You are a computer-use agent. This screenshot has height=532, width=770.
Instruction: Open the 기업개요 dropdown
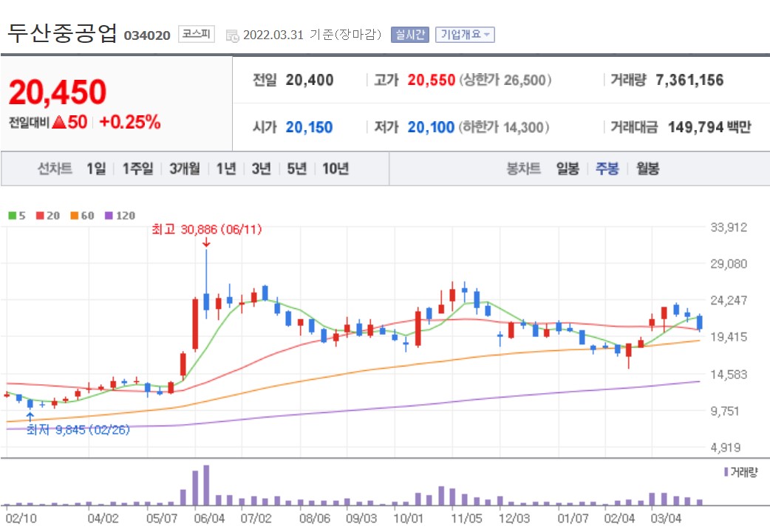[465, 35]
